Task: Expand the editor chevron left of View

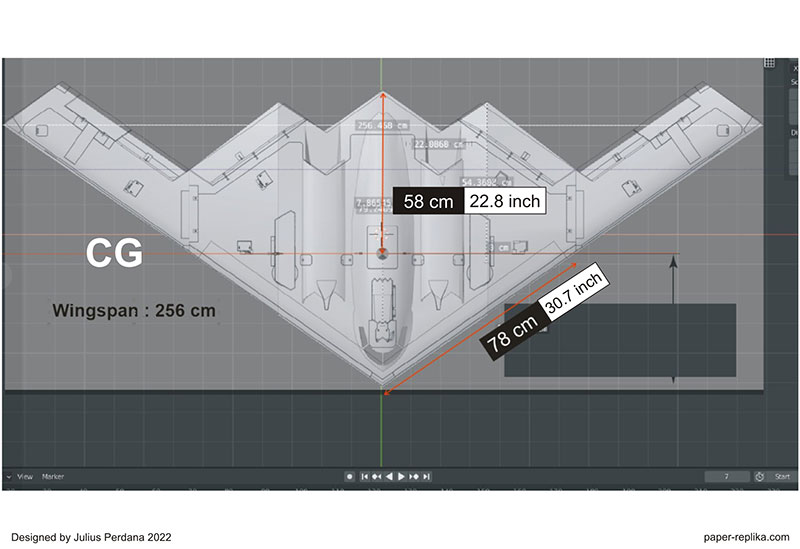Action: pyautogui.click(x=9, y=477)
